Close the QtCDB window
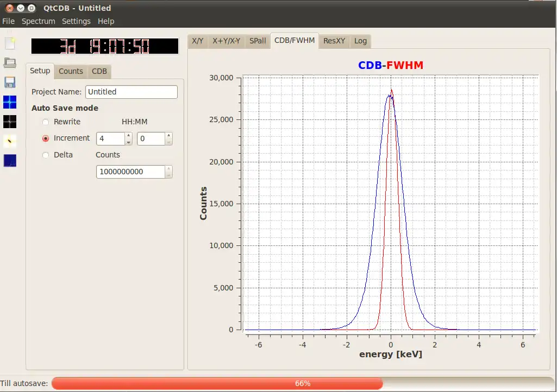The width and height of the screenshot is (557, 392). click(x=10, y=8)
